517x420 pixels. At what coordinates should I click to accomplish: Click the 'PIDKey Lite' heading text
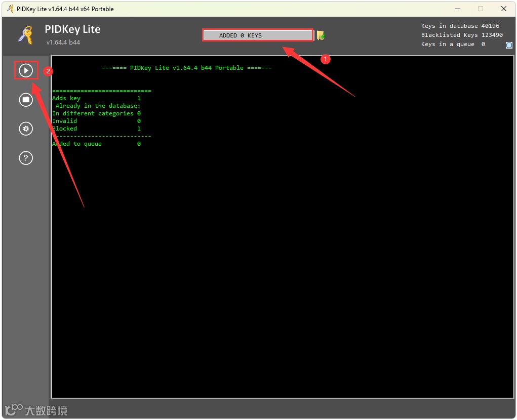(x=72, y=29)
